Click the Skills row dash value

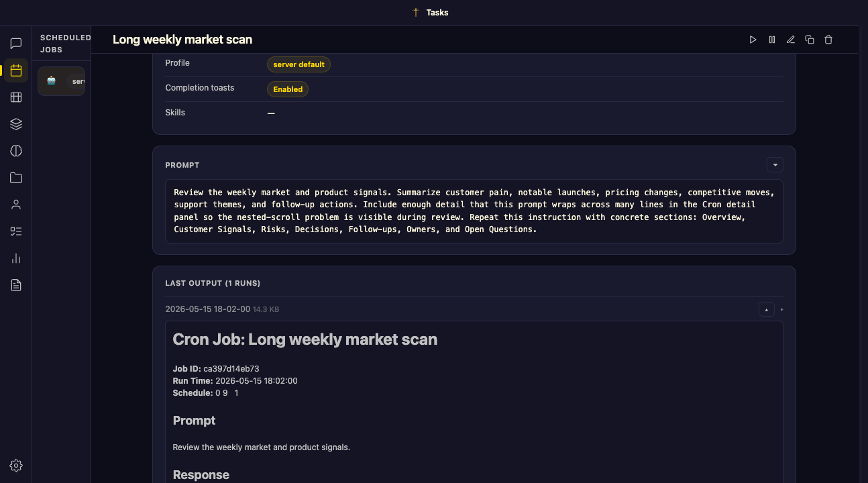[271, 113]
